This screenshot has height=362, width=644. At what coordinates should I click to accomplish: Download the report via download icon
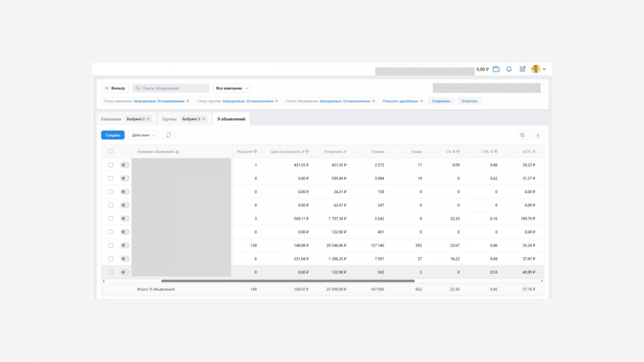point(538,135)
